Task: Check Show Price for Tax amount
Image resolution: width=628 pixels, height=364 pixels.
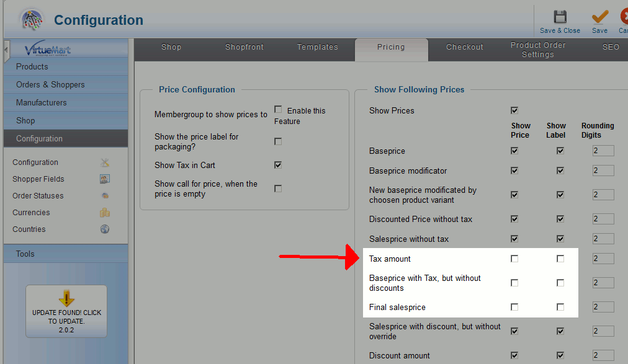Action: coord(514,259)
